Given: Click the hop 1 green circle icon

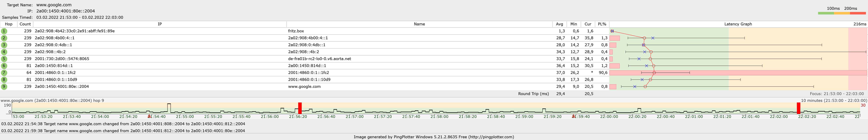Looking at the screenshot, I should pos(4,31).
